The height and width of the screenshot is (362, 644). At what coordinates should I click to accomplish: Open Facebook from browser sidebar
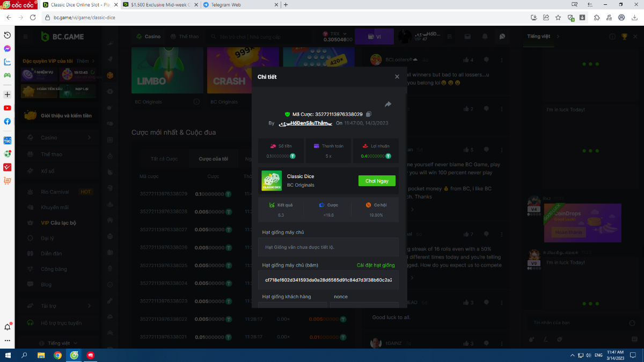[x=8, y=121]
